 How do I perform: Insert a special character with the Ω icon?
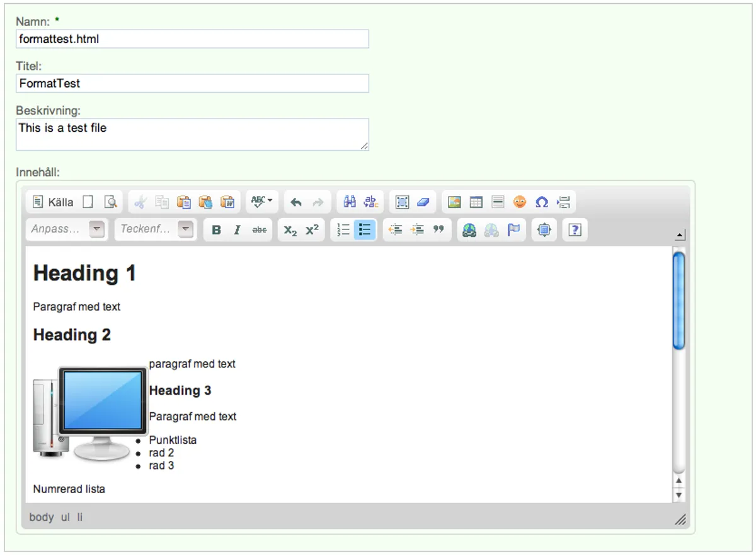coord(541,202)
